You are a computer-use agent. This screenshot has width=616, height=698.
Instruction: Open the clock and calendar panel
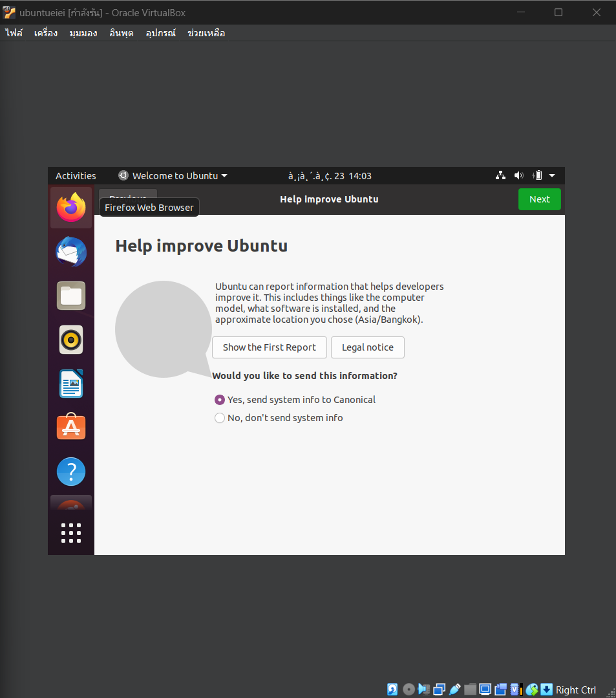(x=330, y=176)
